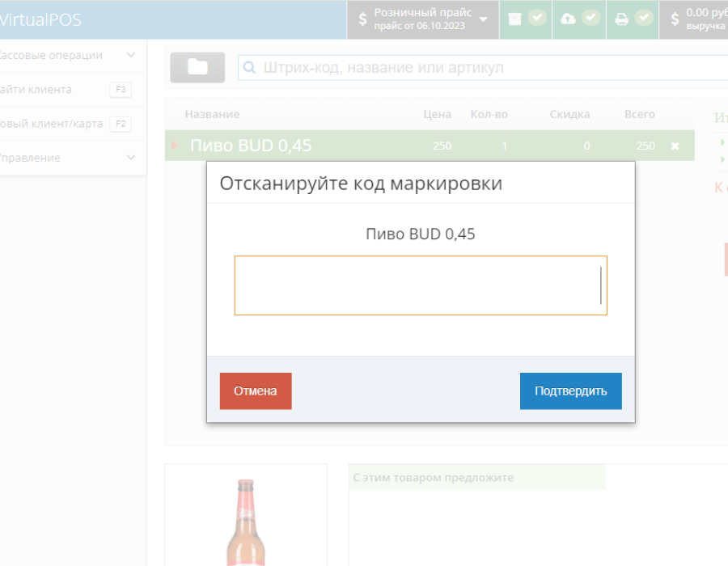Click the checkmark next to the printer icon
Image resolution: width=728 pixels, height=566 pixels.
pos(644,18)
